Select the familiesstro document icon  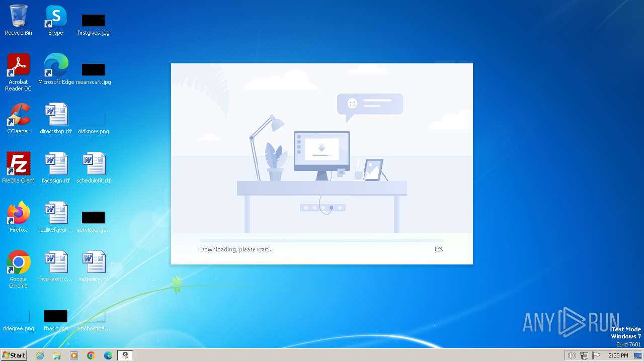[x=56, y=266]
